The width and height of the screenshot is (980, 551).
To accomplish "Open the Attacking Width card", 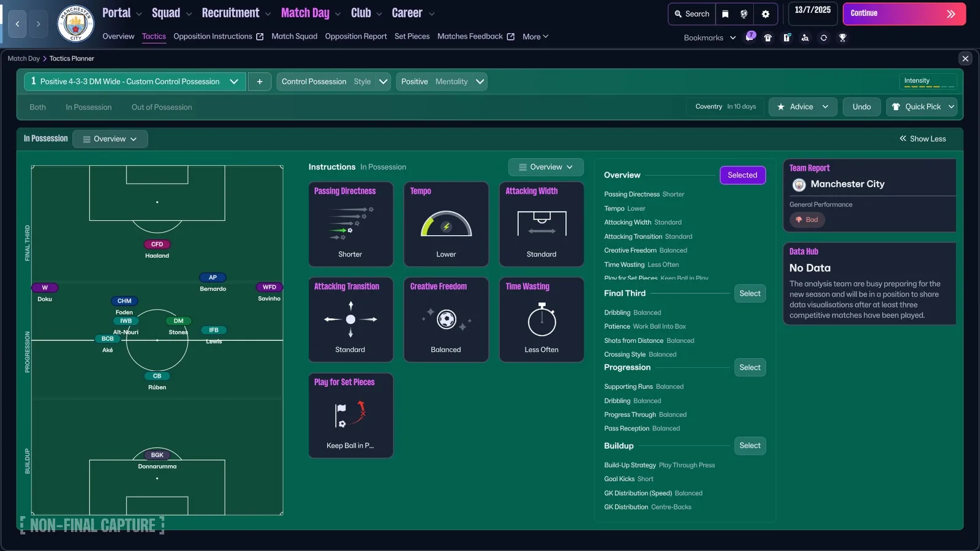I will pos(541,224).
